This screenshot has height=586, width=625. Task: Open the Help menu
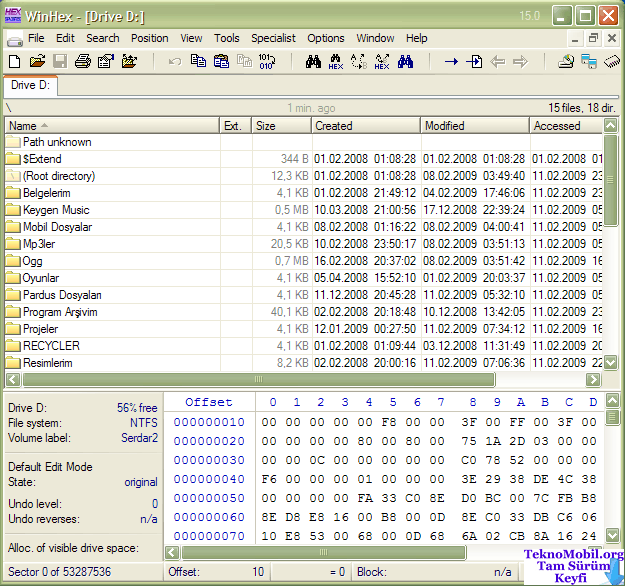click(x=417, y=38)
